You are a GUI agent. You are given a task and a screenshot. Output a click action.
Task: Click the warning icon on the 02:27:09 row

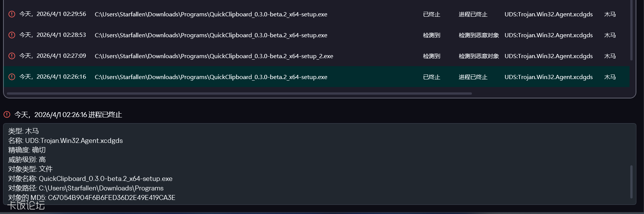tap(12, 56)
